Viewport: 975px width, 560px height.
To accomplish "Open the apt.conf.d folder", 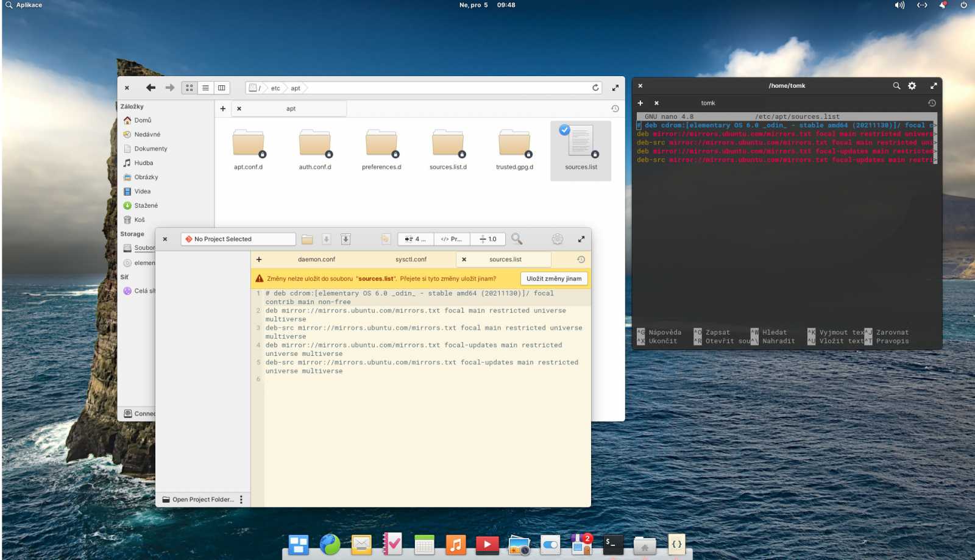I will (x=248, y=149).
